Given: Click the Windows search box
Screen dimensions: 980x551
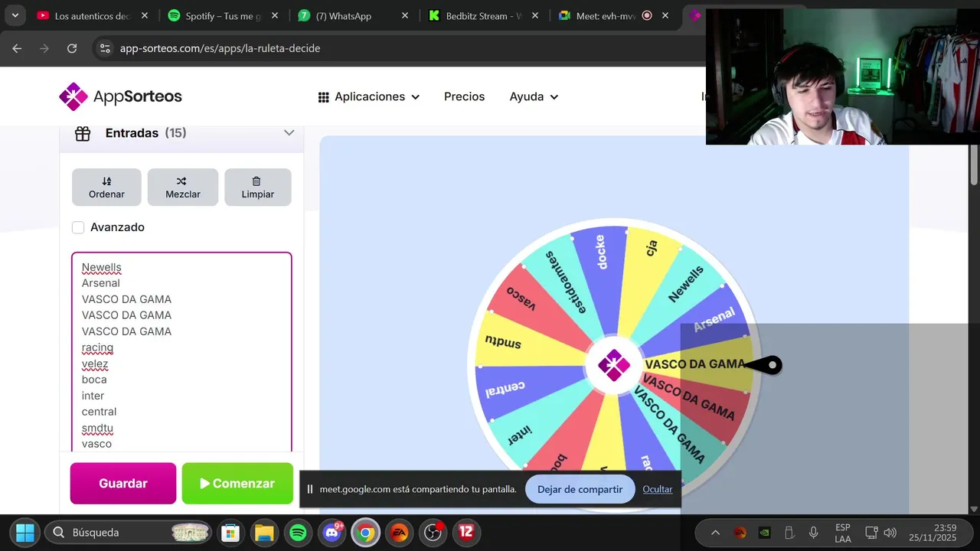Looking at the screenshot, I should click(128, 533).
